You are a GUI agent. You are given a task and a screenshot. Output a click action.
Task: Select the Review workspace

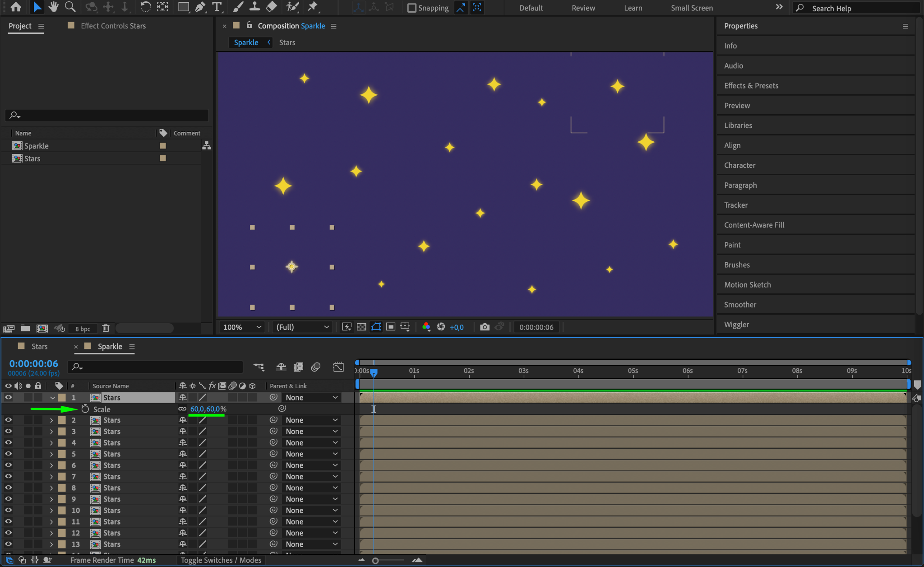pyautogui.click(x=583, y=8)
